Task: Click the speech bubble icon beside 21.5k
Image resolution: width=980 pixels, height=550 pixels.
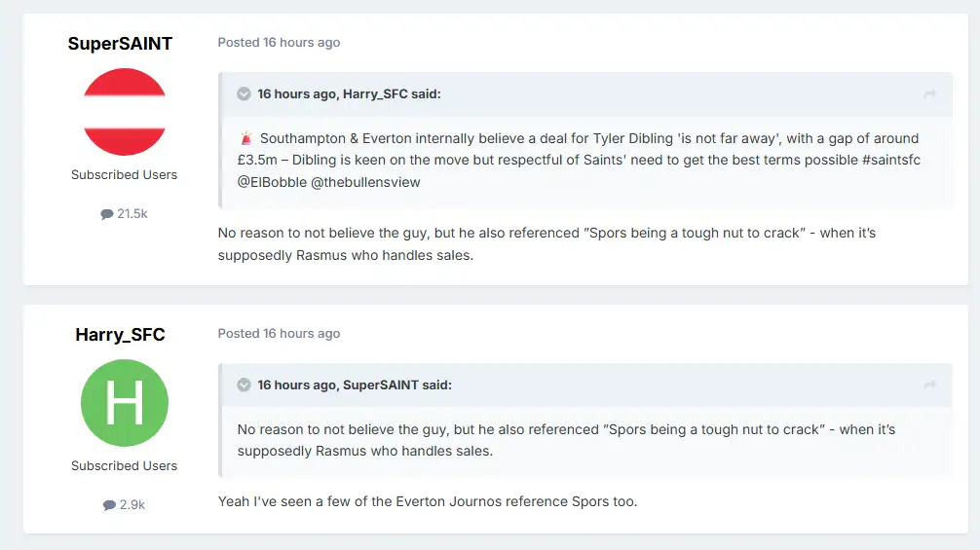Action: click(x=107, y=214)
